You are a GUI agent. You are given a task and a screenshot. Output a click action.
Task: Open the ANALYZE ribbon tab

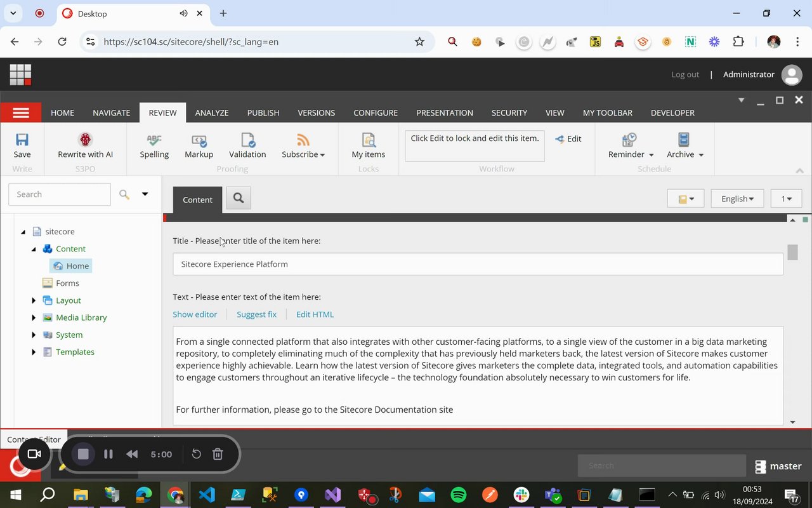point(212,112)
